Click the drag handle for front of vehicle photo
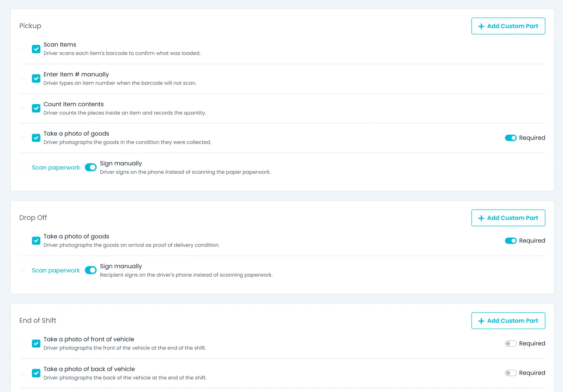The width and height of the screenshot is (563, 392). tap(23, 343)
